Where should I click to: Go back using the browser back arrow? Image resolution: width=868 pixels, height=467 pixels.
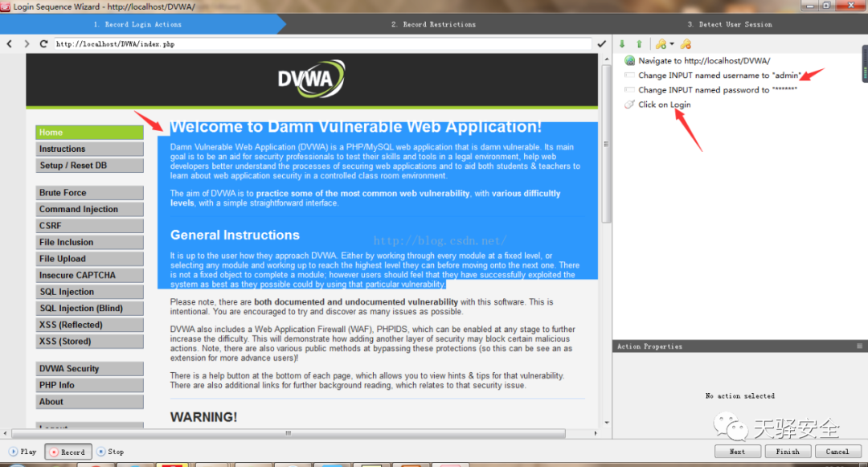pyautogui.click(x=10, y=43)
